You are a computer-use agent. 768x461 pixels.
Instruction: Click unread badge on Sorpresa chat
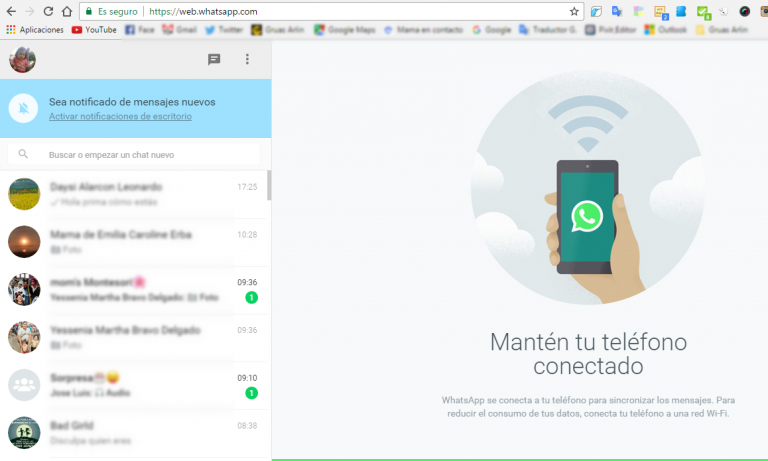(x=251, y=393)
